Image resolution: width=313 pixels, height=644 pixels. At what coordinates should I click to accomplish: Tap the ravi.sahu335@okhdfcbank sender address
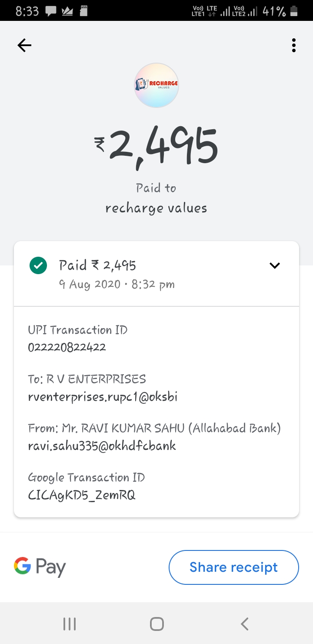point(102,446)
